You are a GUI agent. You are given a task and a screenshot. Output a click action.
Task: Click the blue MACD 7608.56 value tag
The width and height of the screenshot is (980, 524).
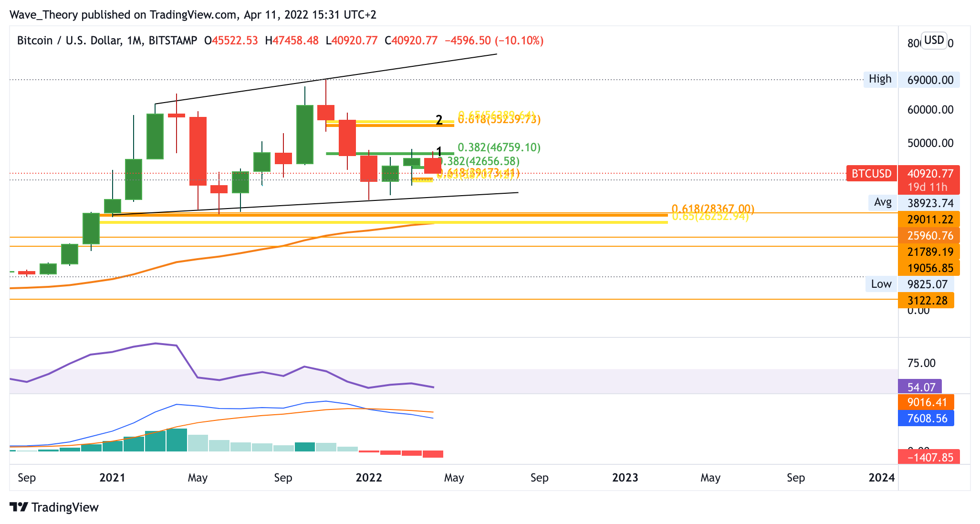click(926, 419)
